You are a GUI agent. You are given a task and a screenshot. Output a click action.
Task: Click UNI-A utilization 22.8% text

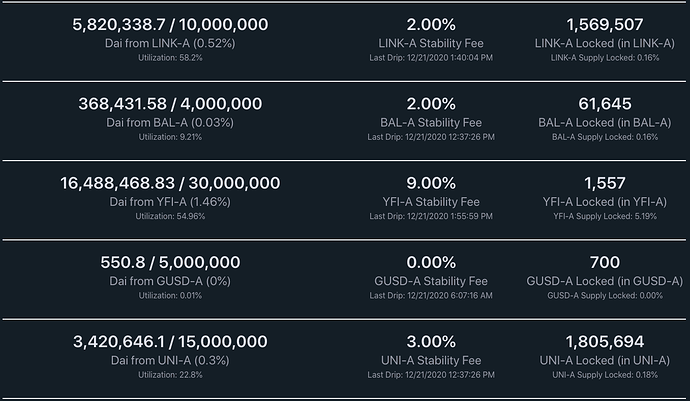point(170,374)
